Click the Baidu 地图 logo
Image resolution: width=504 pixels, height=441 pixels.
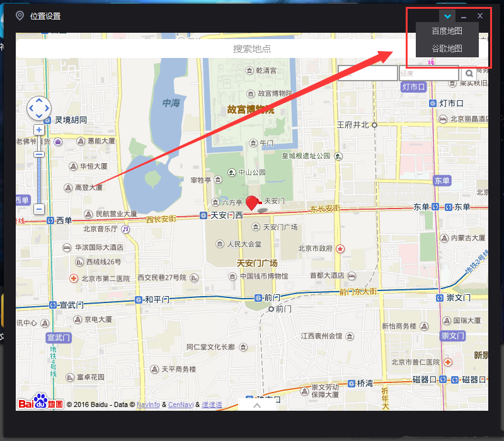tap(41, 402)
